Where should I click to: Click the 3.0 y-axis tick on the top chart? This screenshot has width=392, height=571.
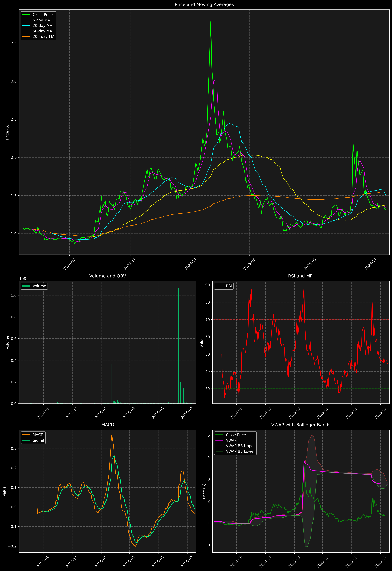pyautogui.click(x=14, y=81)
